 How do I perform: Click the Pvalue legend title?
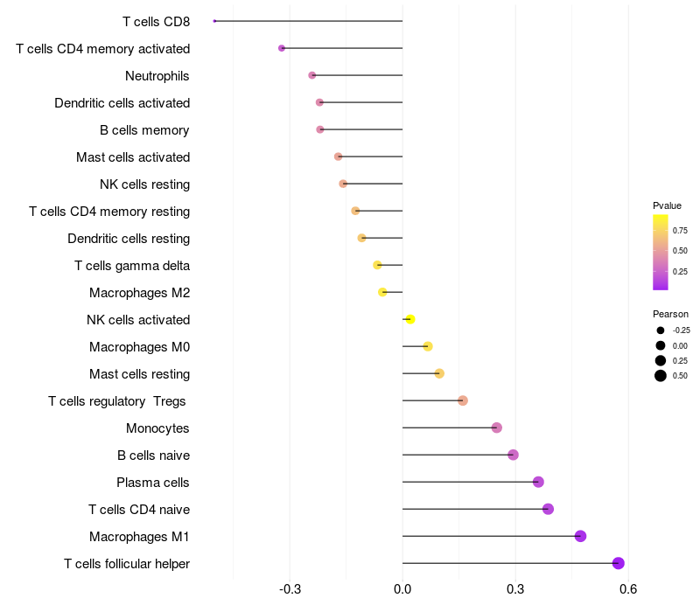click(x=667, y=205)
